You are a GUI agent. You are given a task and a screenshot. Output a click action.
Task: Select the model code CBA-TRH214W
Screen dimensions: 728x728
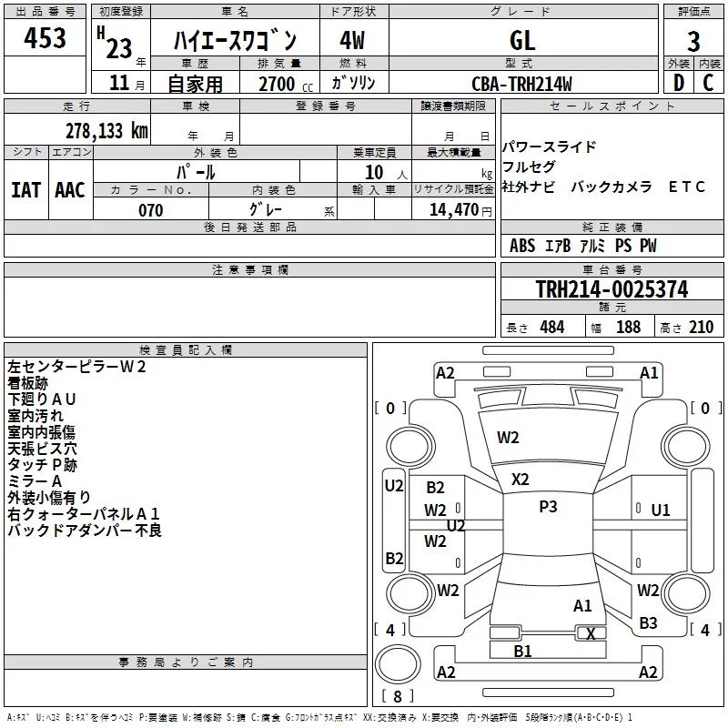[522, 84]
